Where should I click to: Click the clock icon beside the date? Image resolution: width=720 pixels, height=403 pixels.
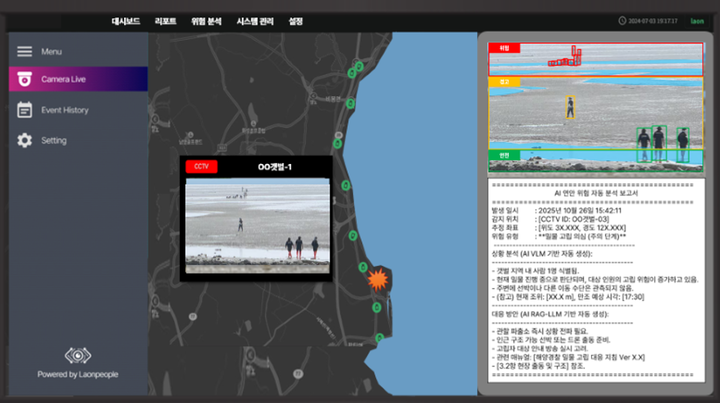[x=622, y=21]
